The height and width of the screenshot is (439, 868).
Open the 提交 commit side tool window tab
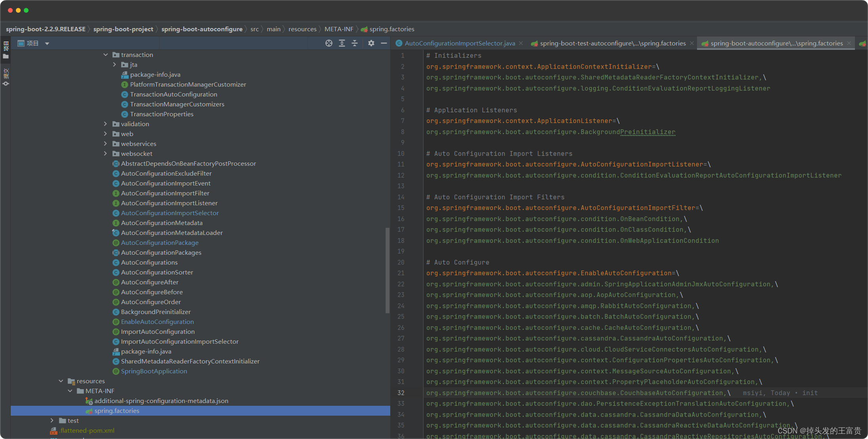(x=6, y=77)
